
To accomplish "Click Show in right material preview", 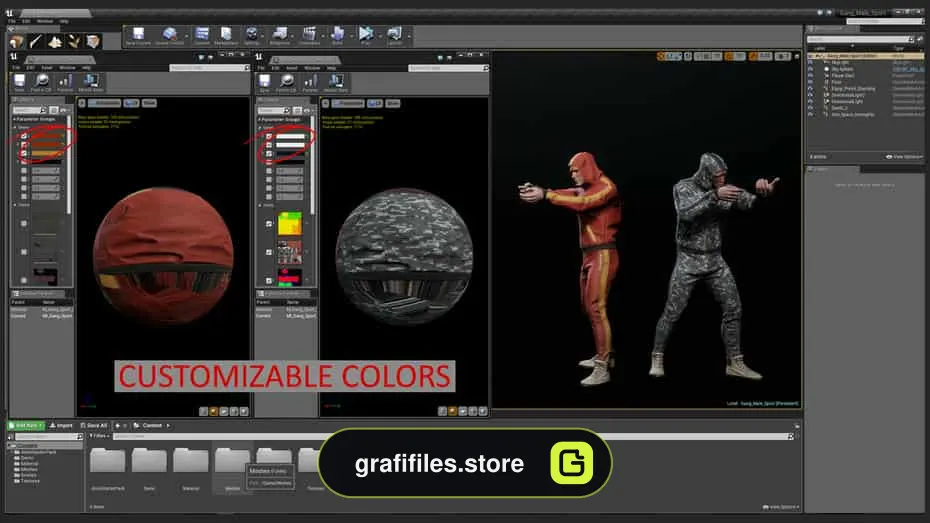I will click(393, 103).
